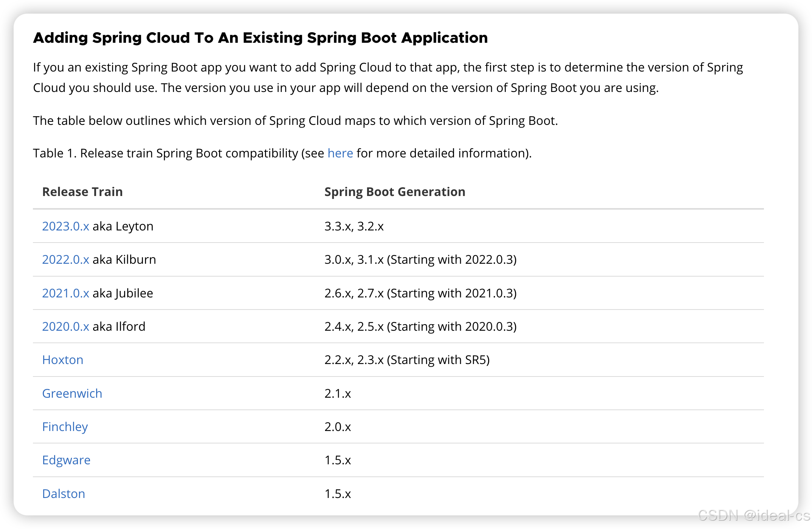Select the Spring Boot Generation column header
Screen dimensions: 812x529
[395, 192]
